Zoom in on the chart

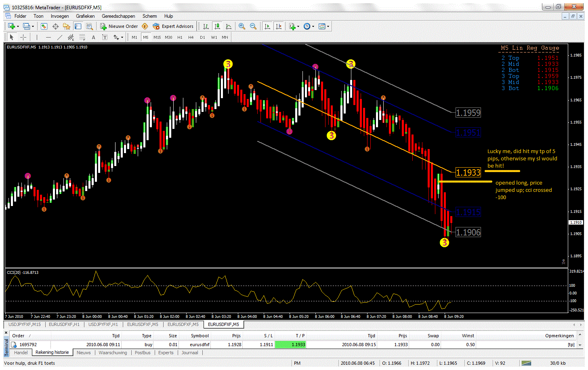point(242,26)
